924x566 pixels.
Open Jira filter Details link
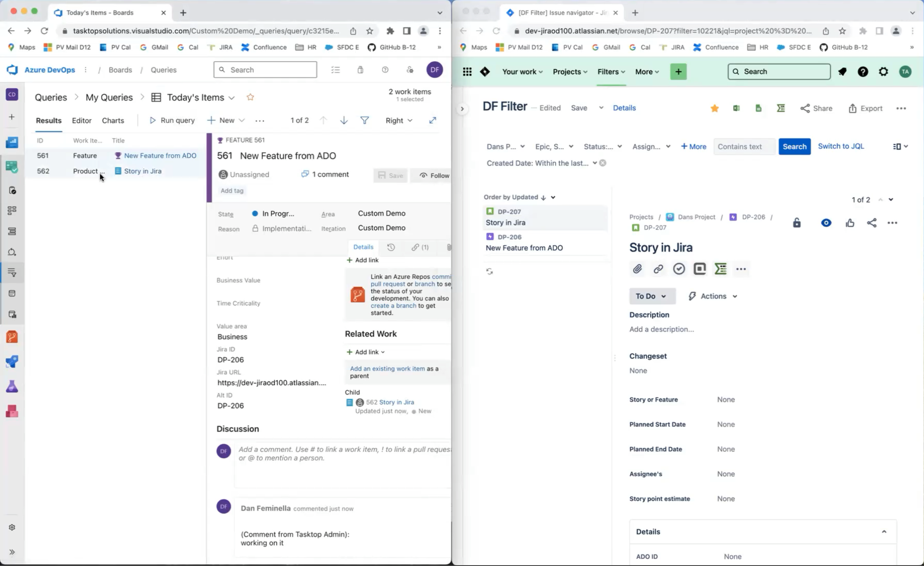(624, 108)
